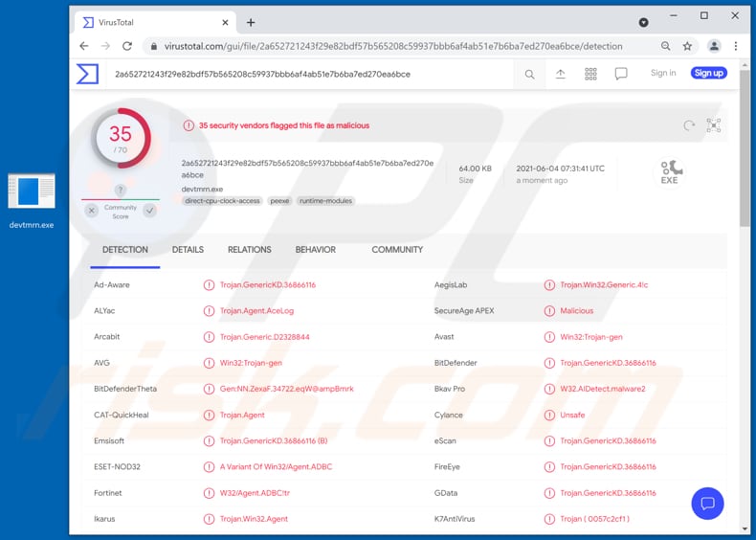The width and height of the screenshot is (756, 540).
Task: Click Arcabit detection Trojan.Generic.D2328844
Action: (x=265, y=337)
